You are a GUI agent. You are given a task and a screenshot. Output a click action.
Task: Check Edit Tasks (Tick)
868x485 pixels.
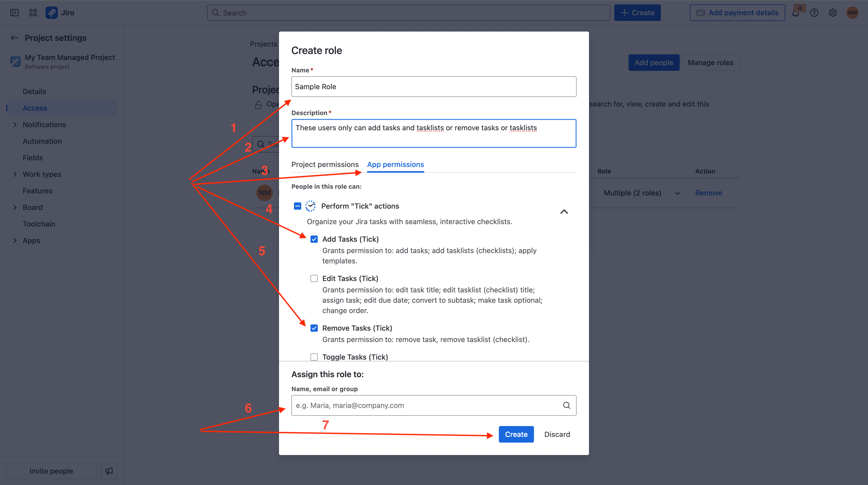(x=314, y=278)
